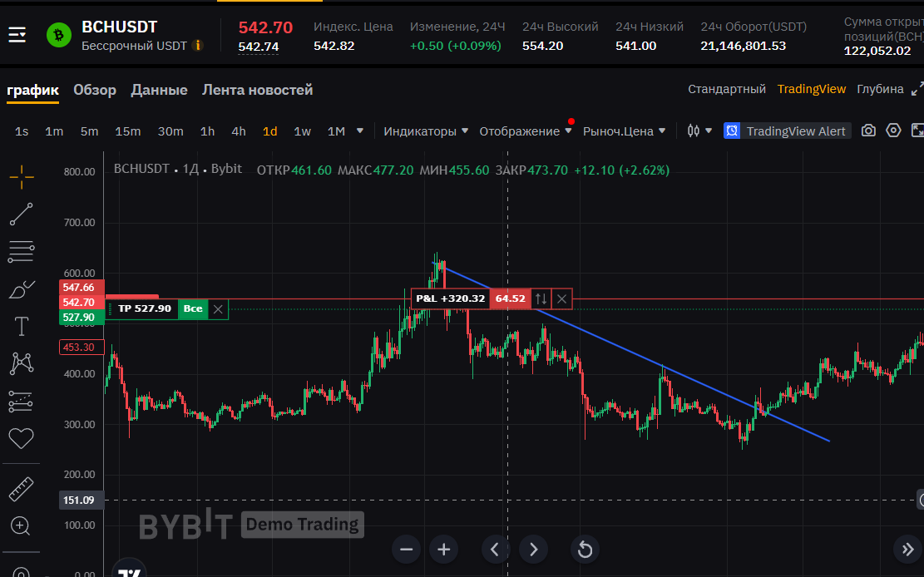The image size is (924, 577).
Task: Select the 5m timeframe
Action: point(90,131)
